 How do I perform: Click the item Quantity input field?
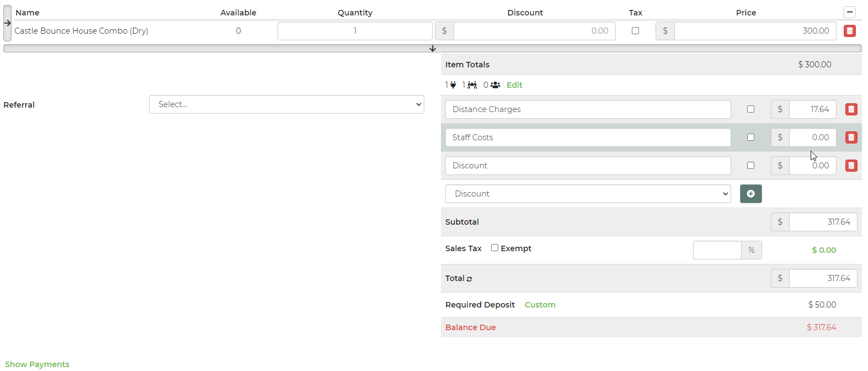[x=354, y=31]
